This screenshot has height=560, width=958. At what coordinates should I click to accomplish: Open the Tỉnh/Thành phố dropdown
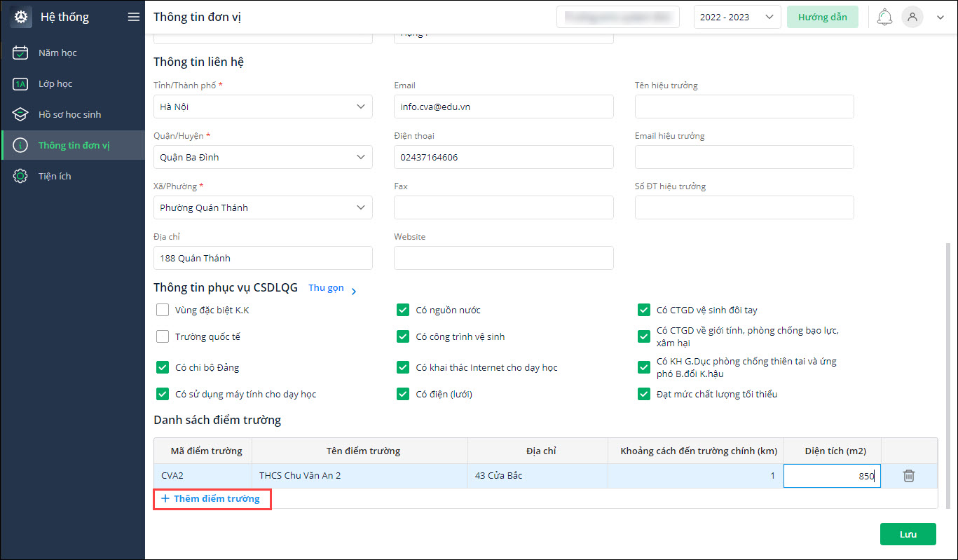263,107
